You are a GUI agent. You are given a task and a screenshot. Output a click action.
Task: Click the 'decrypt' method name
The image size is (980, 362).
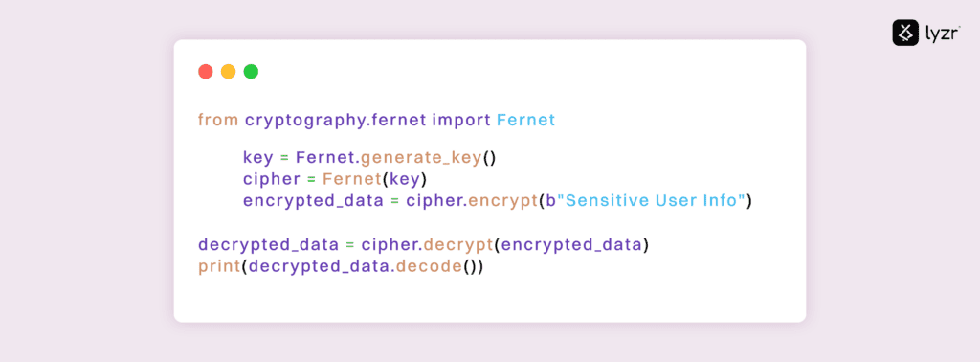[457, 246]
